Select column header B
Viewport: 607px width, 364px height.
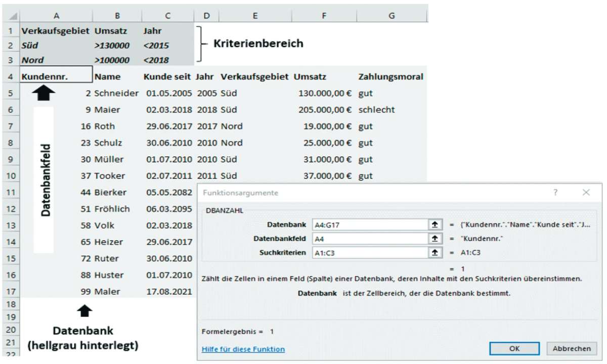[x=117, y=16]
